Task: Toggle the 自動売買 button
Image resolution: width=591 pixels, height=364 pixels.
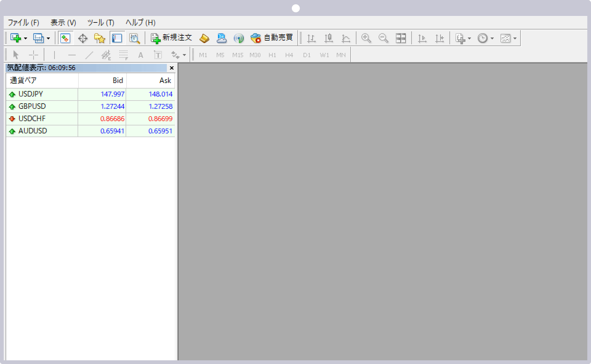Action: tap(271, 38)
